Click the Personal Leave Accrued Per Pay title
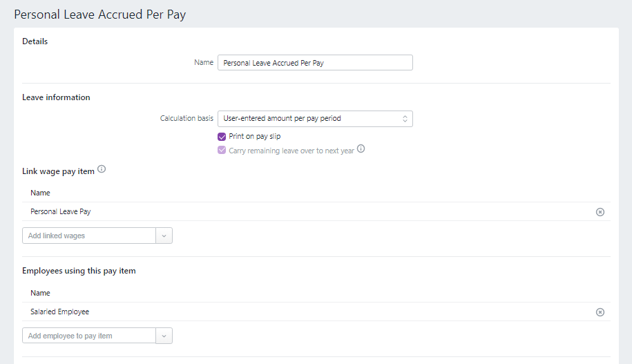Image resolution: width=632 pixels, height=364 pixels. click(x=100, y=15)
